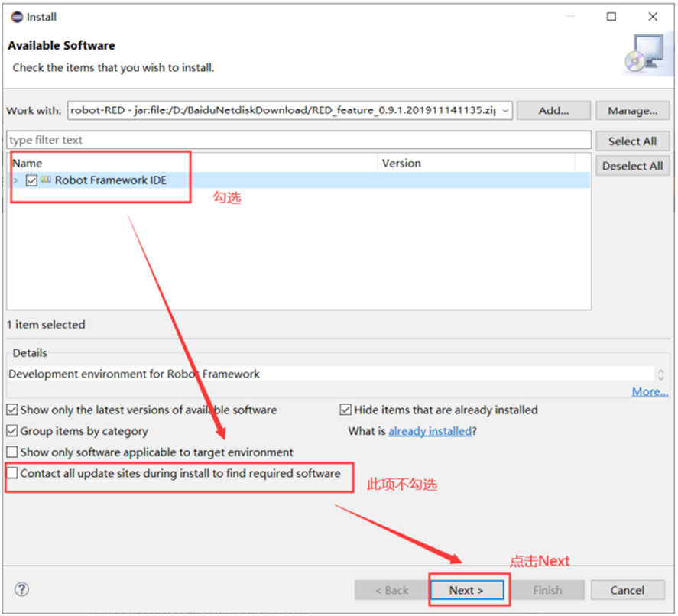Click the Development environment for Robot Framework text

point(134,374)
